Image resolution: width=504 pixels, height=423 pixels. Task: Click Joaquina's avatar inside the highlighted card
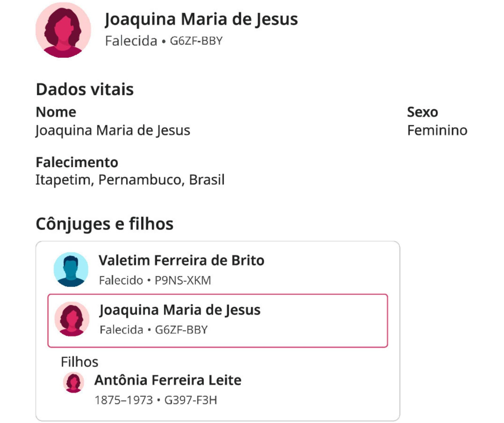(72, 319)
